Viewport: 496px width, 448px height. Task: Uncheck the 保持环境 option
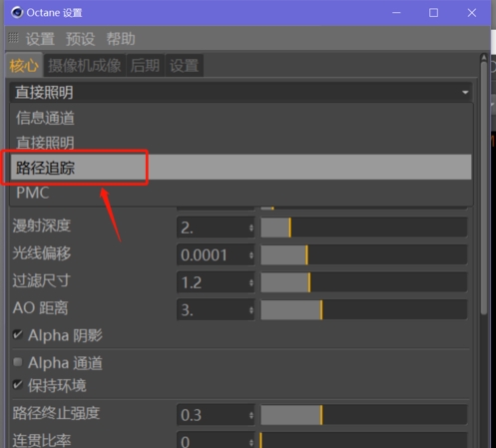coord(18,385)
